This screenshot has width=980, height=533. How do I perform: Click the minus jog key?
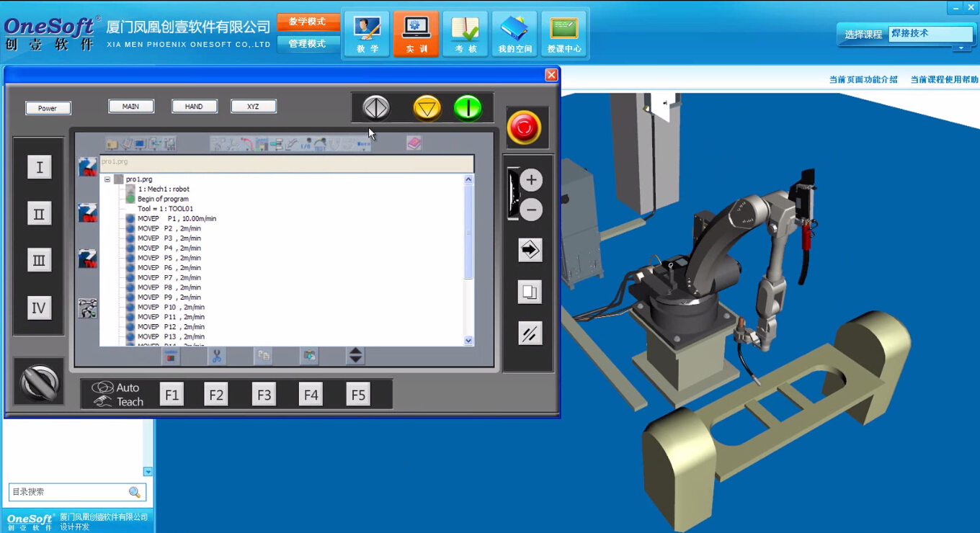click(x=531, y=210)
